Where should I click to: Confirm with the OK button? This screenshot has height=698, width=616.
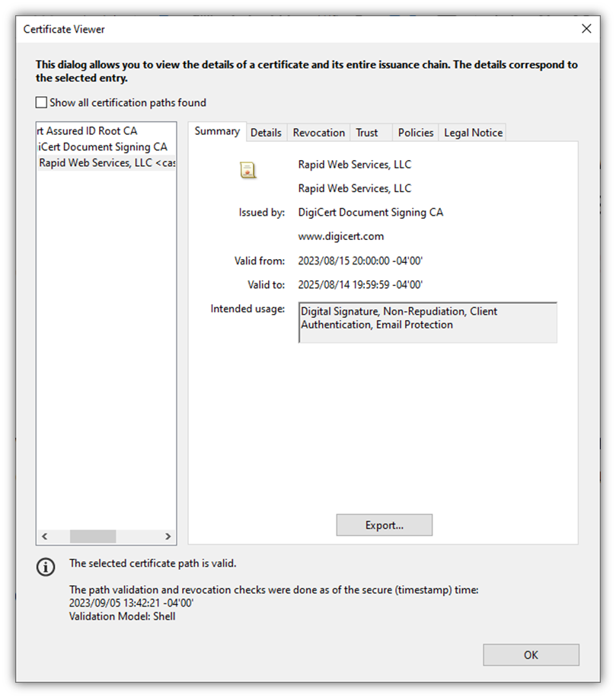pyautogui.click(x=531, y=655)
